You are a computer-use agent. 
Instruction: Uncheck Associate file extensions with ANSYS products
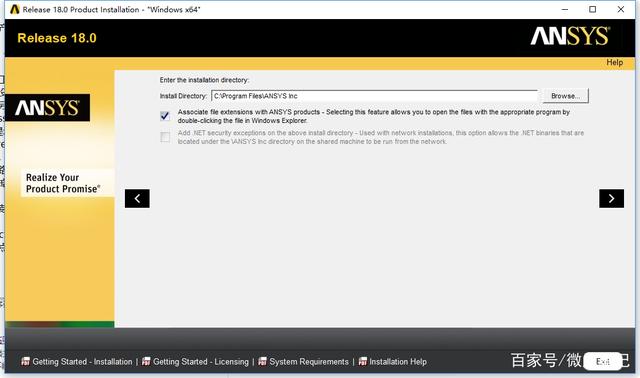tap(165, 116)
